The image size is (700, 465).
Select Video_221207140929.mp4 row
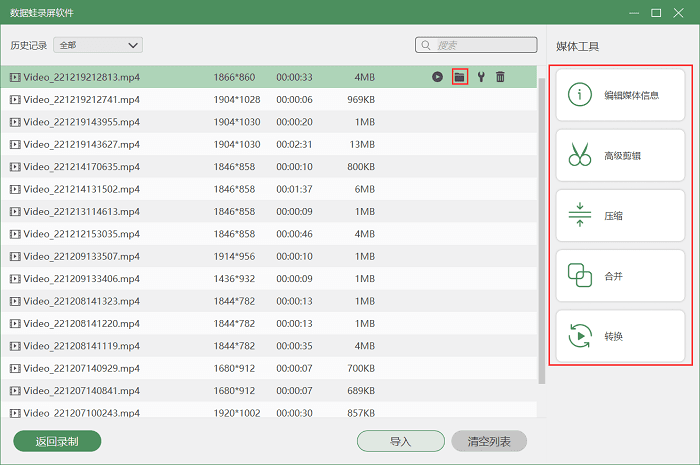tap(269, 368)
